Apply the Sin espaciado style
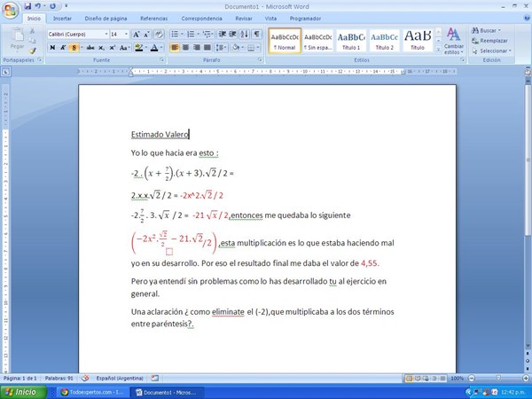The image size is (532, 399). [x=318, y=41]
